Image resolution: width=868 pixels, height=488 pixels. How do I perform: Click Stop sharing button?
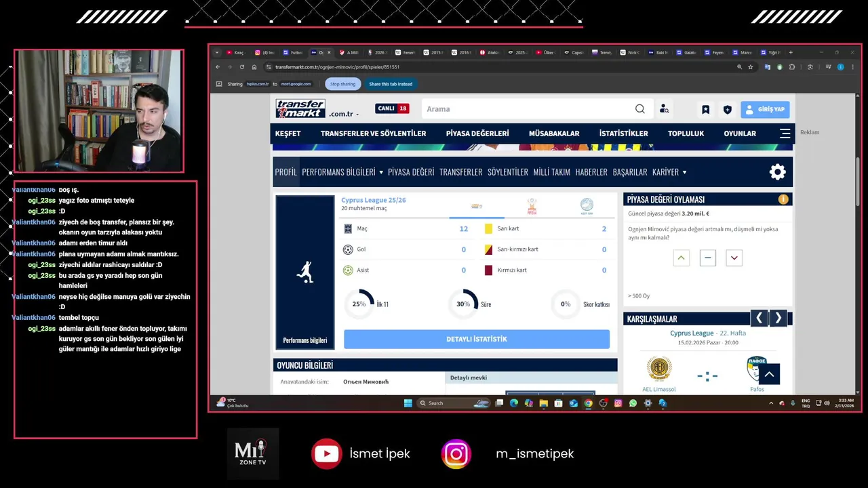343,84
